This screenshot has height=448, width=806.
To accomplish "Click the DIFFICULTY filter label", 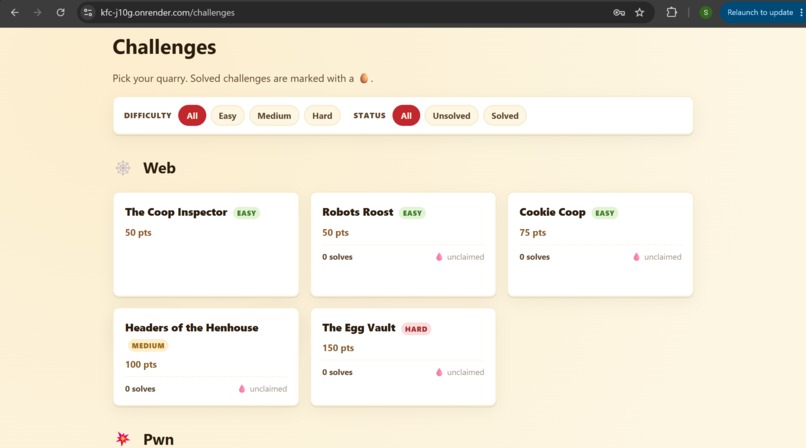I will [x=148, y=116].
